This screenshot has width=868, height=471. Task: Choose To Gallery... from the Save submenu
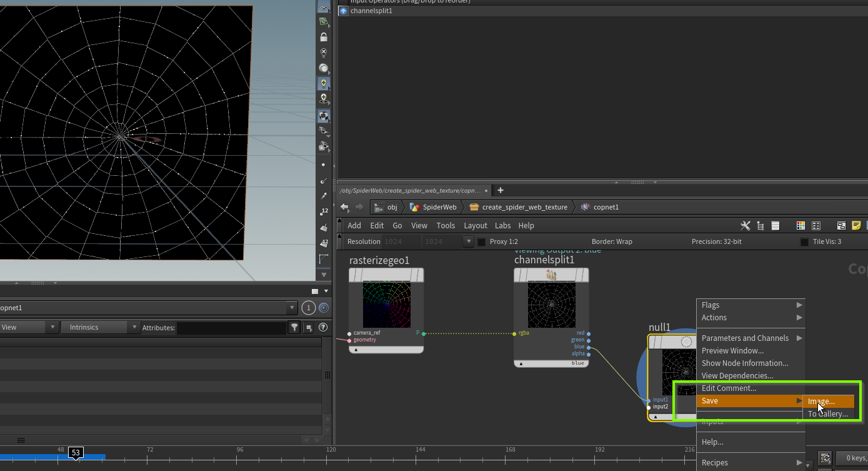(828, 414)
